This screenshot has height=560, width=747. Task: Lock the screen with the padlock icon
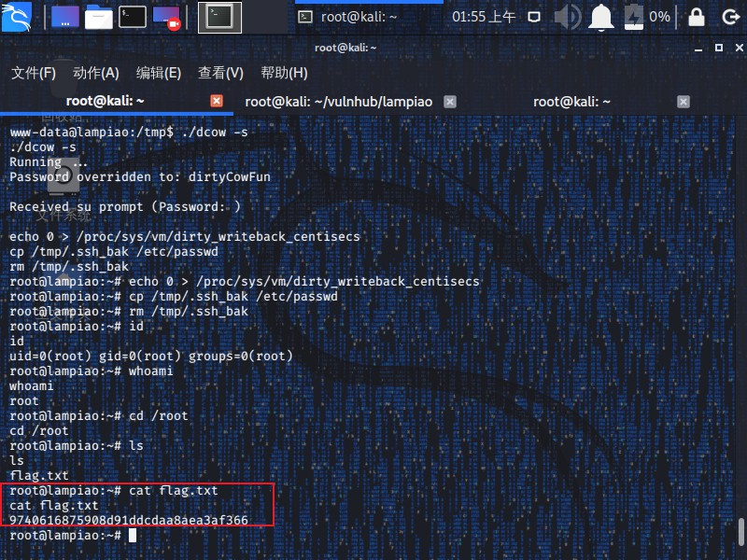click(x=697, y=18)
